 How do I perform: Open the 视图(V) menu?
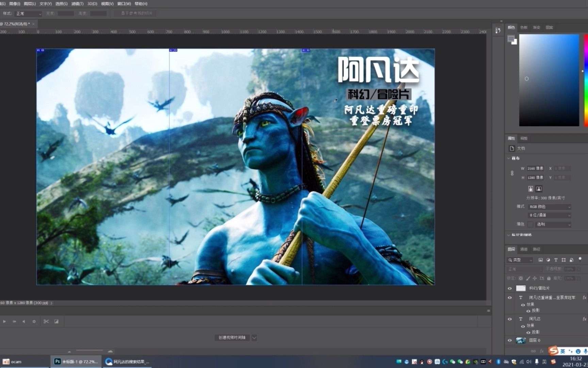coord(107,4)
